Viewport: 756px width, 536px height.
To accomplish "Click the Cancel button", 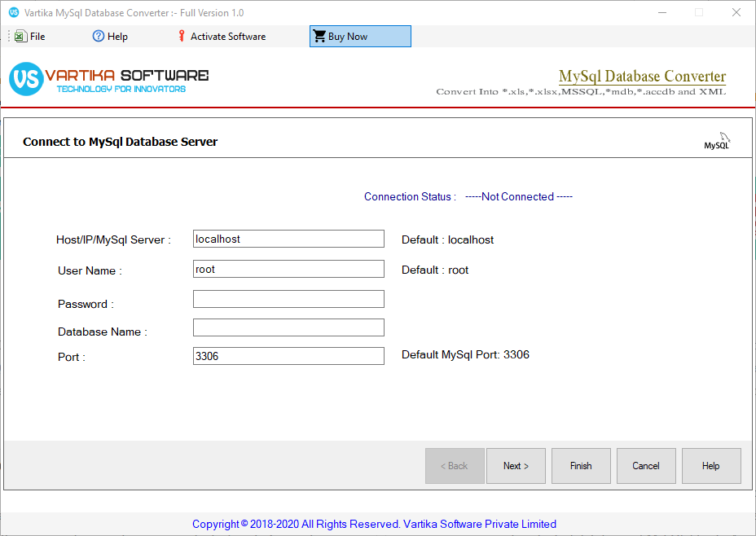I will click(646, 466).
